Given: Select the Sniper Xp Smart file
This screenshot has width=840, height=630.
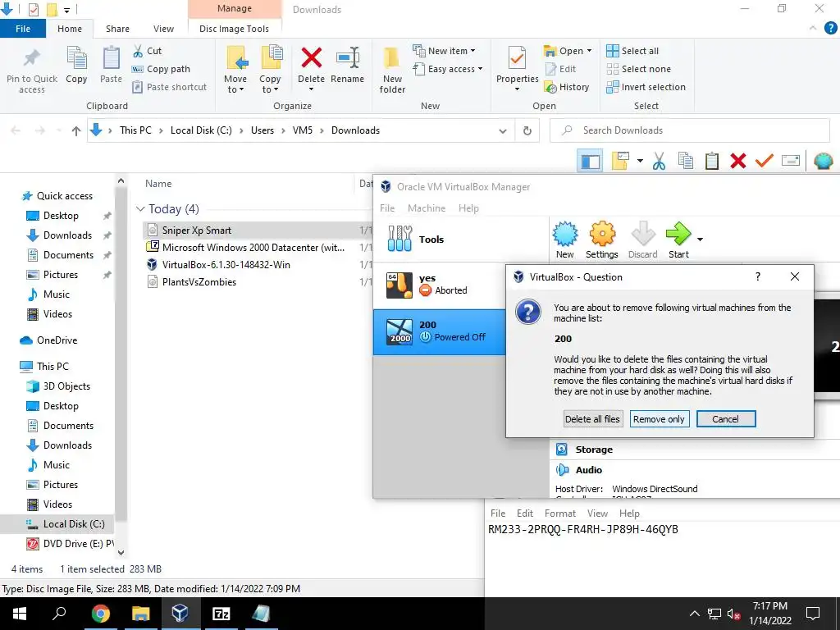Looking at the screenshot, I should [197, 231].
